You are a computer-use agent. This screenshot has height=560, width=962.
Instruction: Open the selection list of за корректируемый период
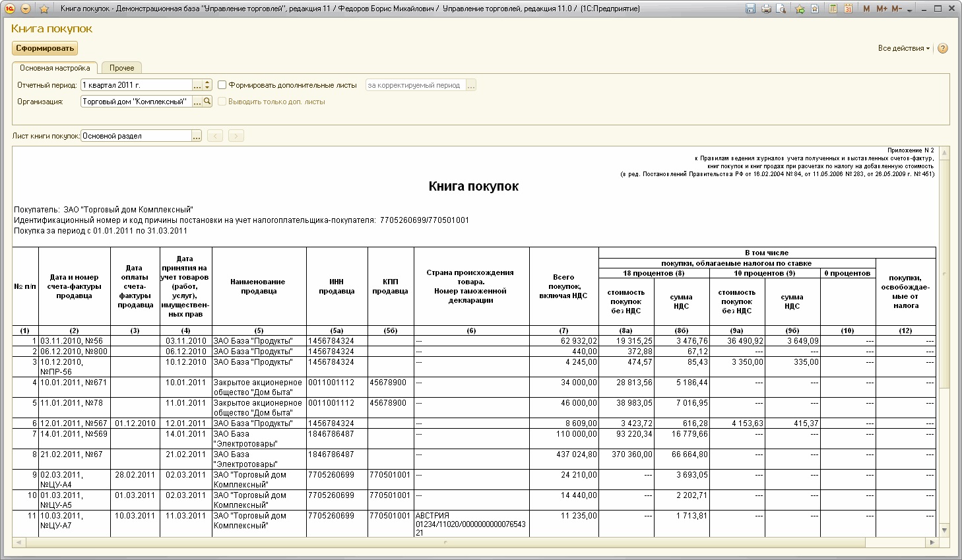471,85
